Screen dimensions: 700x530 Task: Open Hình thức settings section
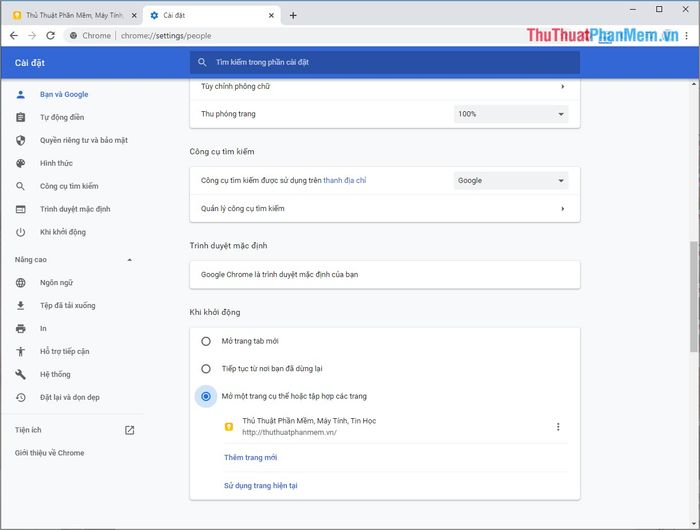click(x=56, y=163)
